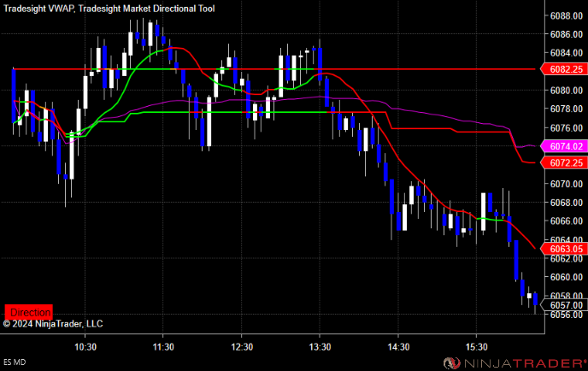This screenshot has height=371, width=588.
Task: Select the 6072.25 red price marker
Action: 564,162
